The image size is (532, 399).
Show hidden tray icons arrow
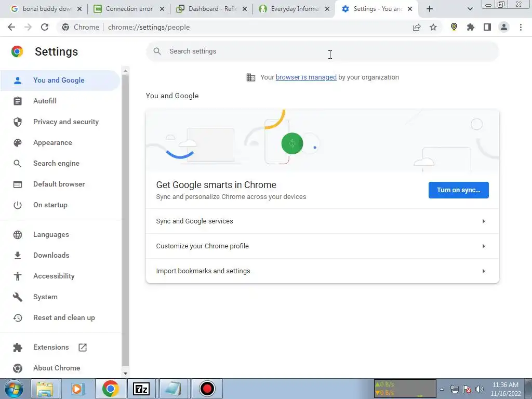click(442, 389)
